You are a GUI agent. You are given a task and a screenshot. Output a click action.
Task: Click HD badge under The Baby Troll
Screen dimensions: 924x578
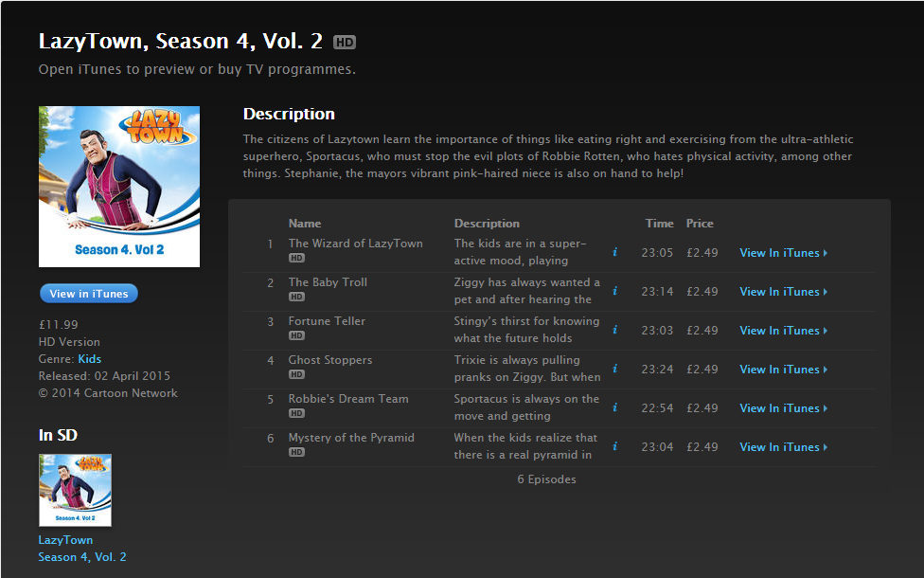[x=296, y=297]
